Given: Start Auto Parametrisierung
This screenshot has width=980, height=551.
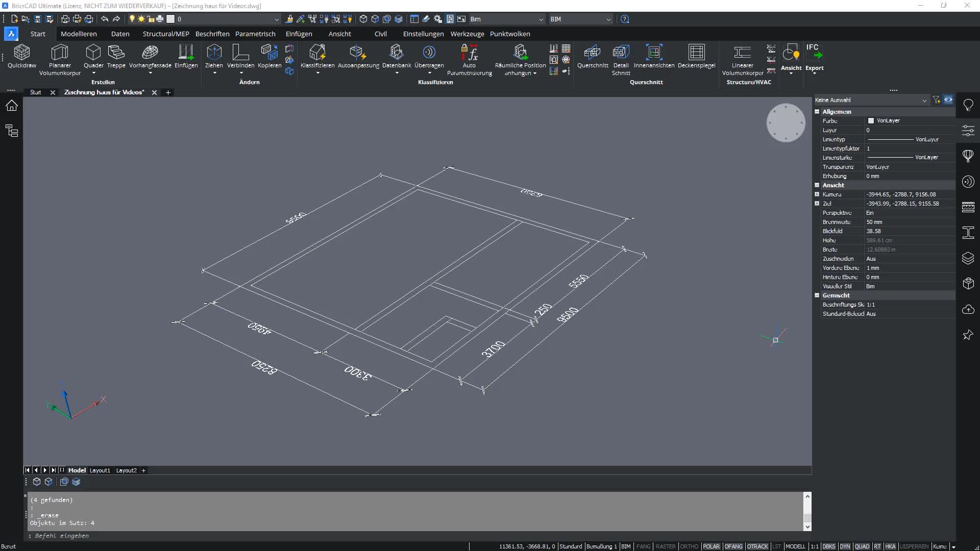Looking at the screenshot, I should pos(469,60).
